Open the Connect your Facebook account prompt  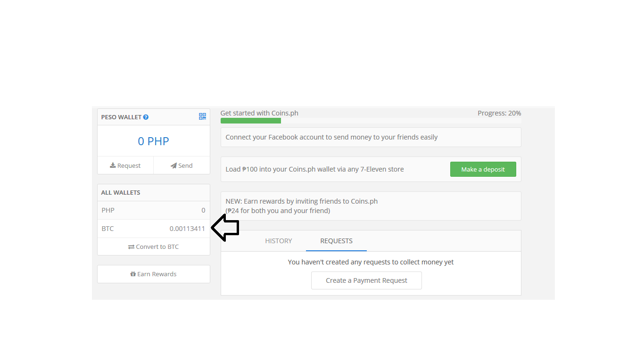[371, 137]
